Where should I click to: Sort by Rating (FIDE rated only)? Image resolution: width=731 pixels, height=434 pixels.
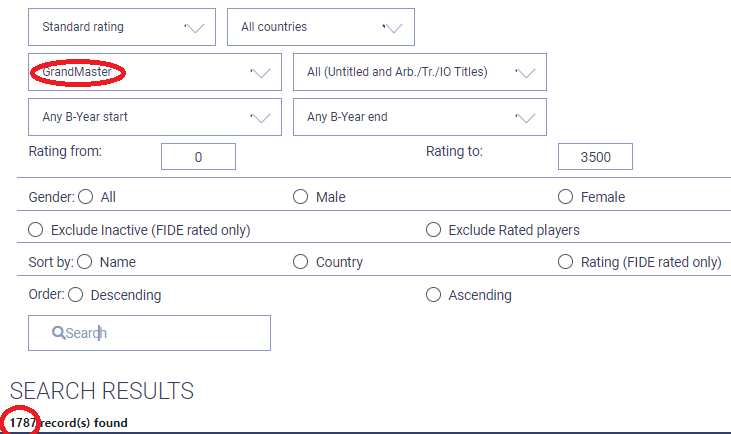point(566,262)
